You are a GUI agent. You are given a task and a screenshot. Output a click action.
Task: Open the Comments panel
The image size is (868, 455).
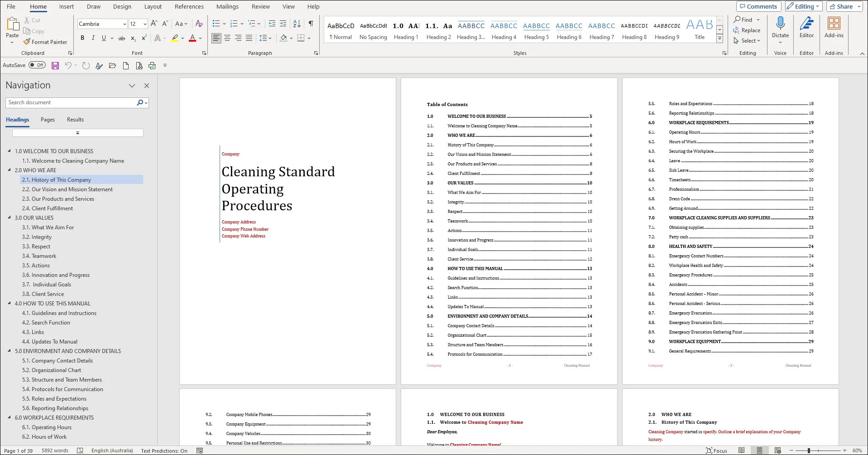click(758, 6)
